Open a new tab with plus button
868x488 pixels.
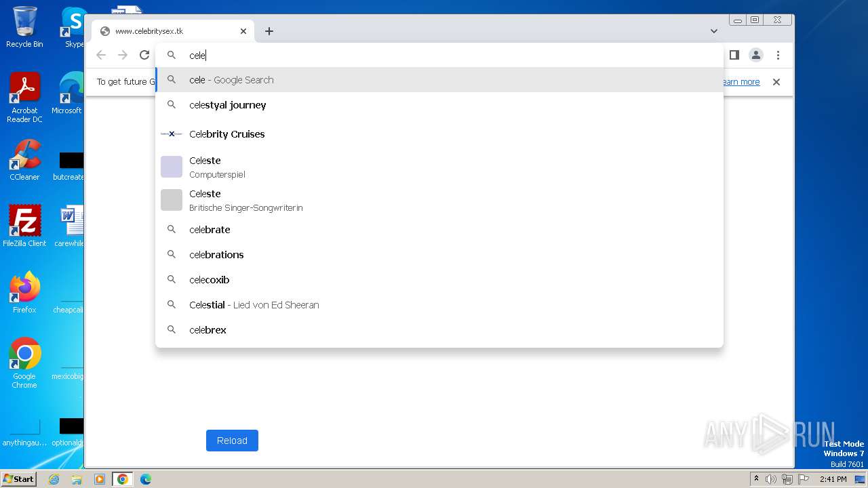[269, 31]
